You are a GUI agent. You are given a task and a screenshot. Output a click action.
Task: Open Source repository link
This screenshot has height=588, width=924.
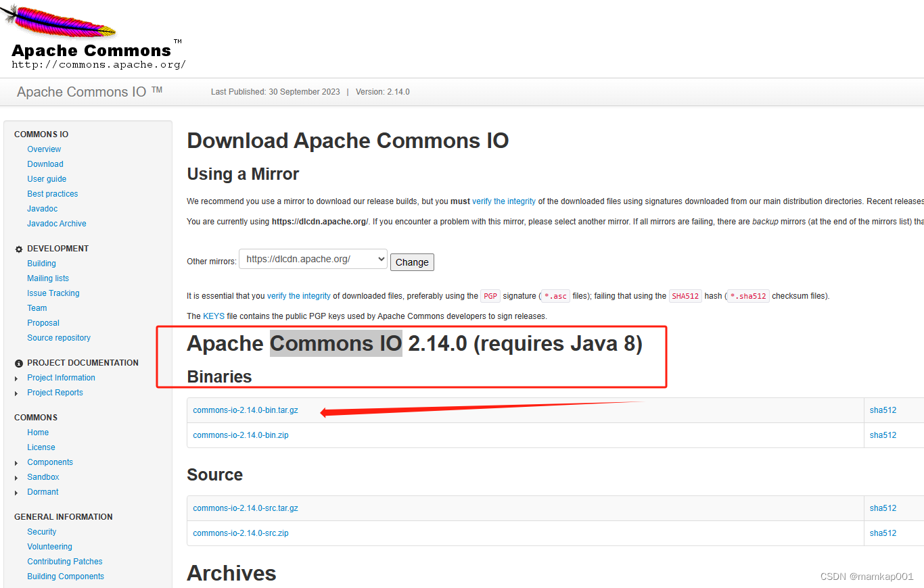coord(59,338)
